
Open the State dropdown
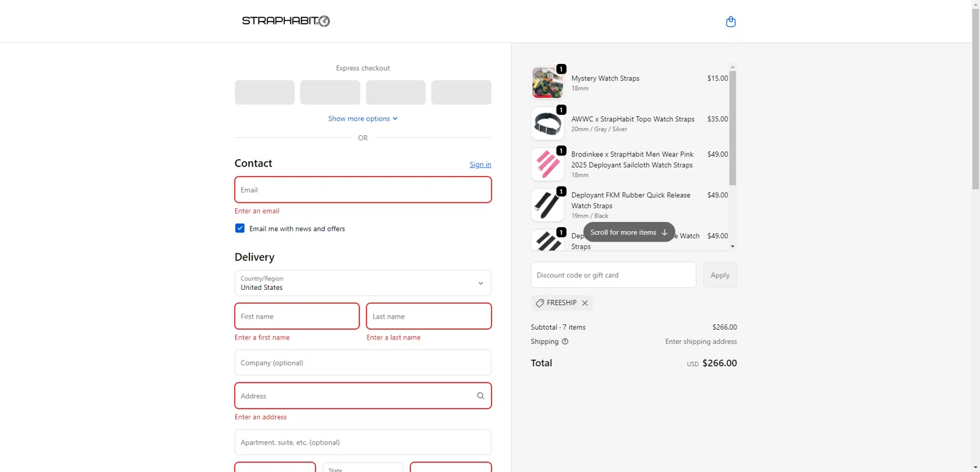pyautogui.click(x=363, y=467)
